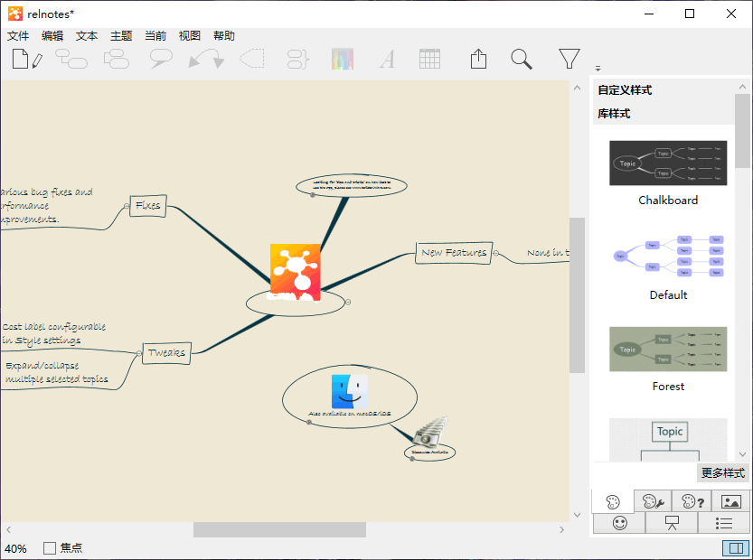Click the share export icon
This screenshot has height=560, width=753.
pyautogui.click(x=478, y=59)
